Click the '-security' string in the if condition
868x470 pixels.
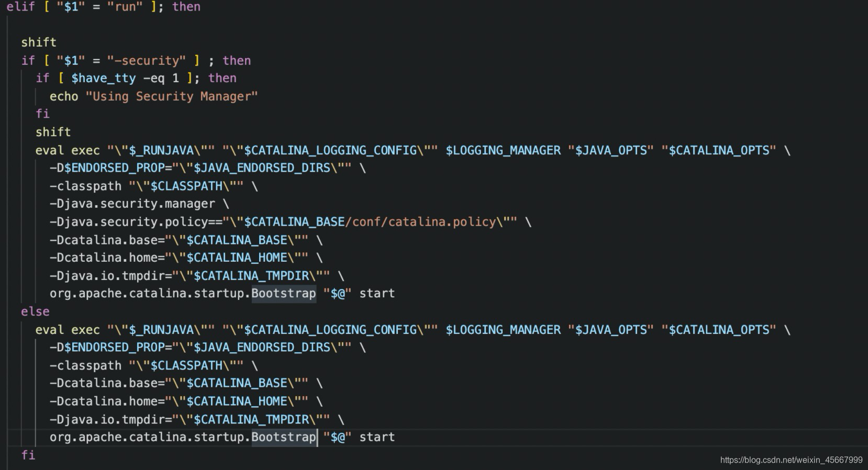pos(146,61)
